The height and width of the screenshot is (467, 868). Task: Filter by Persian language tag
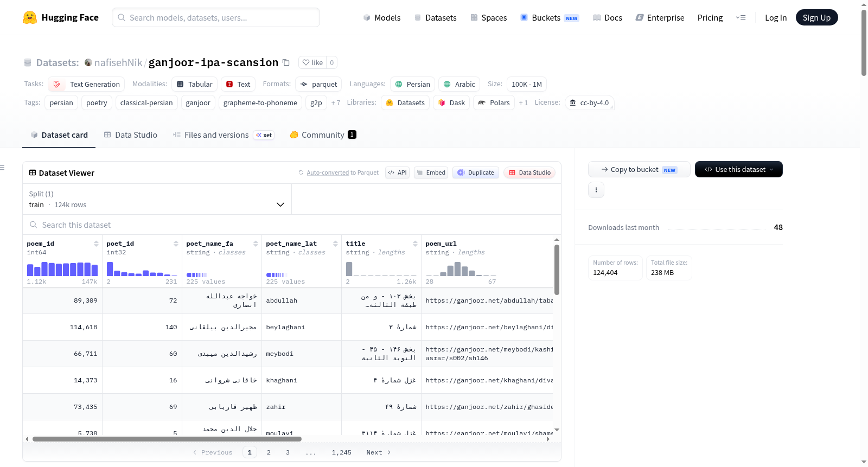pos(412,84)
